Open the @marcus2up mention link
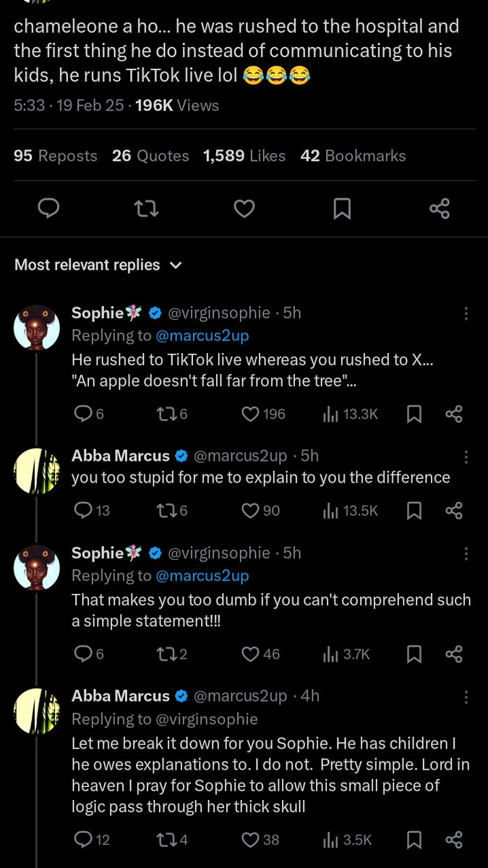The height and width of the screenshot is (868, 488). pyautogui.click(x=202, y=336)
